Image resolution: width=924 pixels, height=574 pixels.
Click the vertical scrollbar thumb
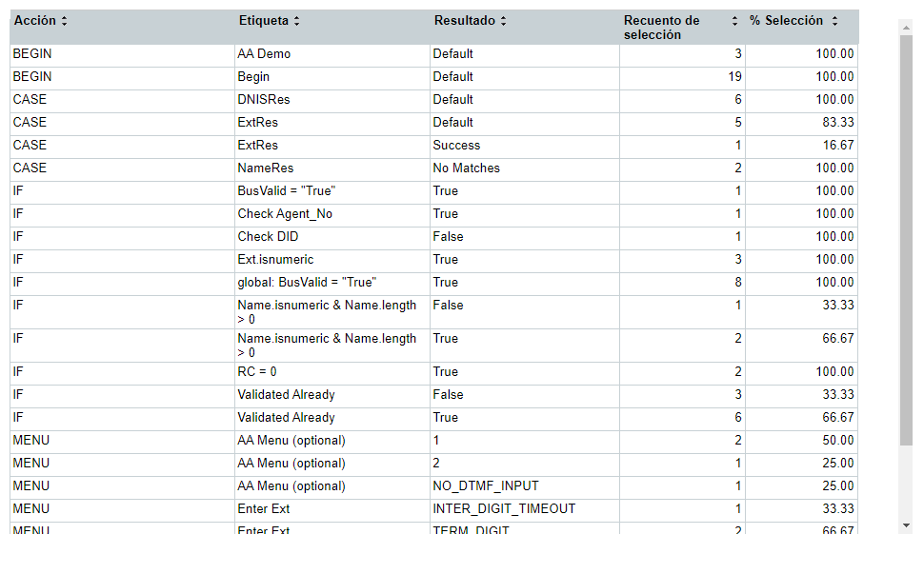pos(906,240)
